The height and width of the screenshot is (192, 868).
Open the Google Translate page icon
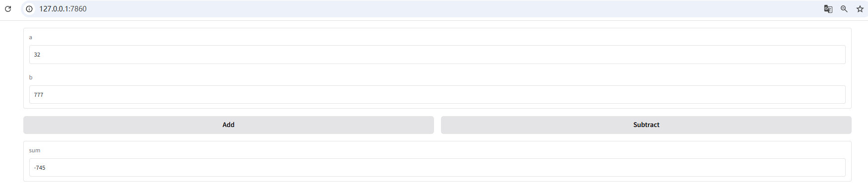click(828, 9)
